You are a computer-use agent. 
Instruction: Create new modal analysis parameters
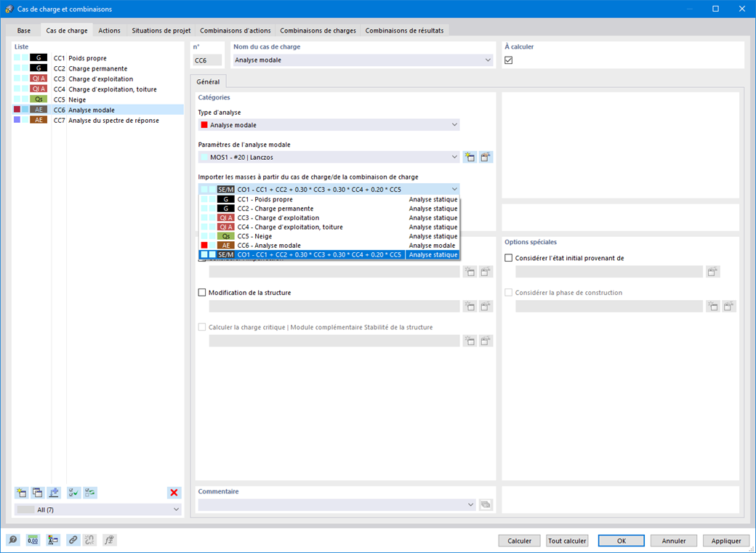(x=470, y=156)
